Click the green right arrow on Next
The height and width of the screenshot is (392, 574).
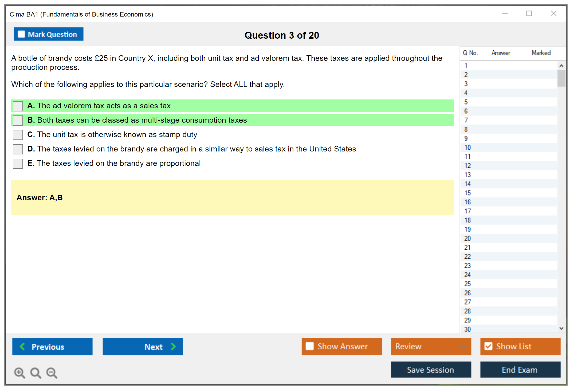click(173, 346)
